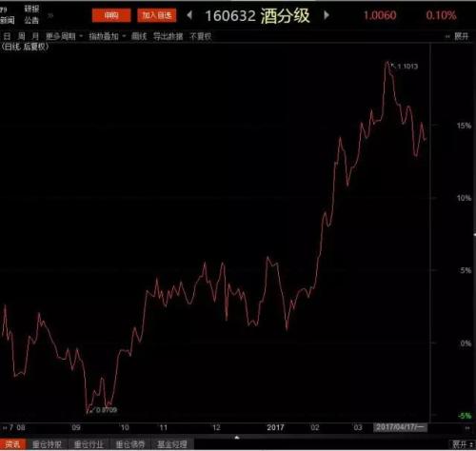Open the 更多周期 dropdown
476x451 pixels.
click(64, 36)
